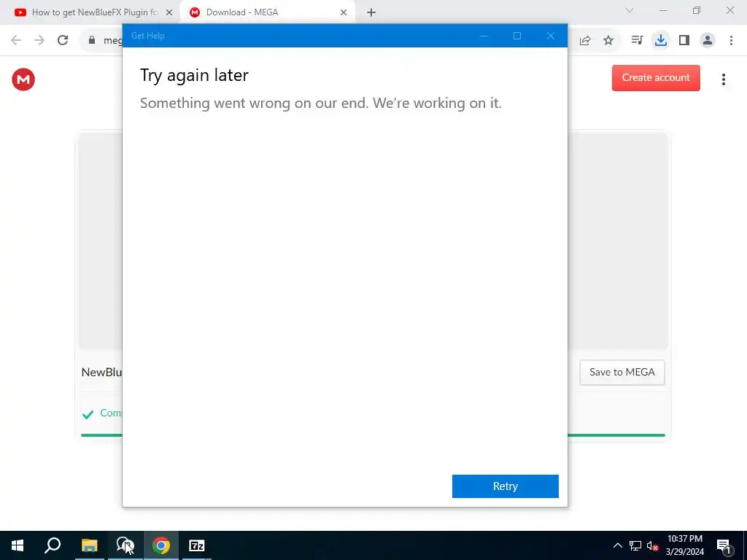Show hidden system tray icons
The image size is (747, 560).
tap(617, 545)
